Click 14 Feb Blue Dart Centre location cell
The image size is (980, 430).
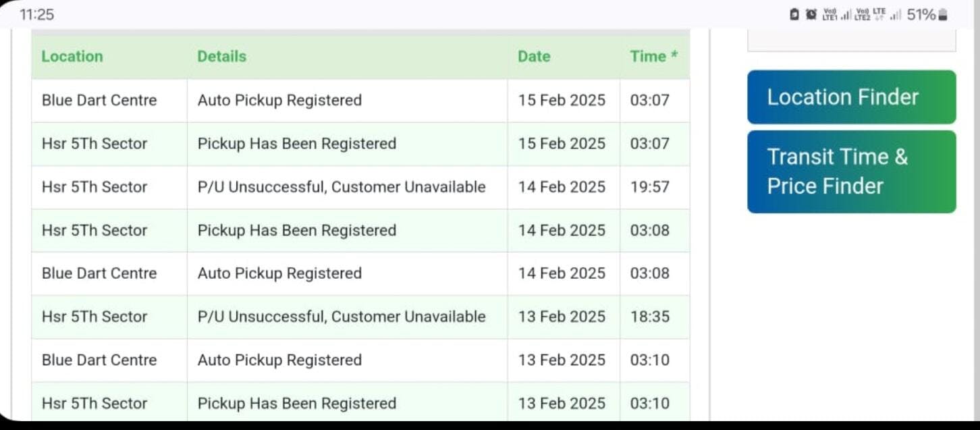tap(99, 273)
